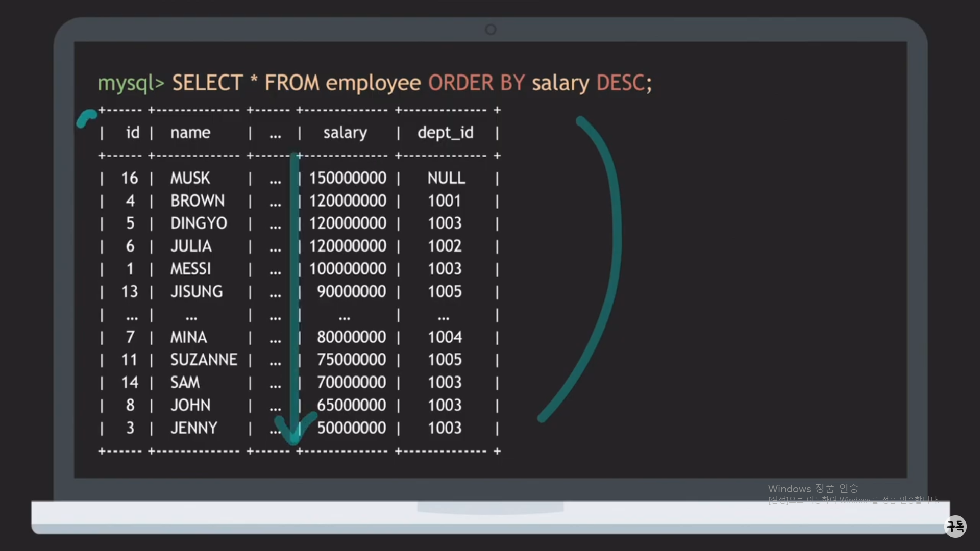The height and width of the screenshot is (551, 980).
Task: Click the mysql> prompt text
Action: pos(131,83)
